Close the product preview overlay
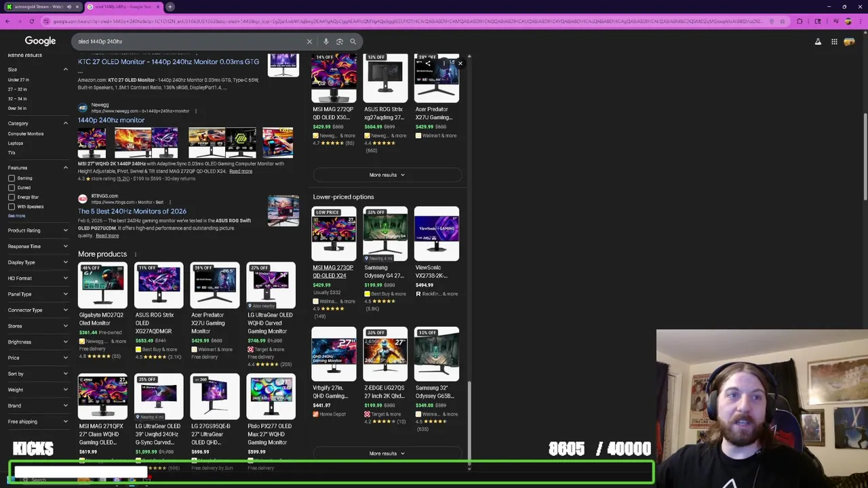Screen dimensions: 868x488 pyautogui.click(x=460, y=63)
